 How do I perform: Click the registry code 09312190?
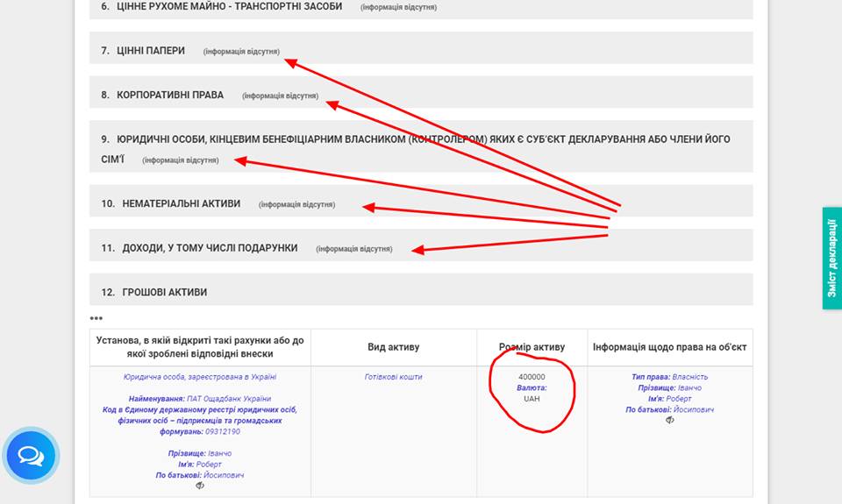(x=223, y=431)
